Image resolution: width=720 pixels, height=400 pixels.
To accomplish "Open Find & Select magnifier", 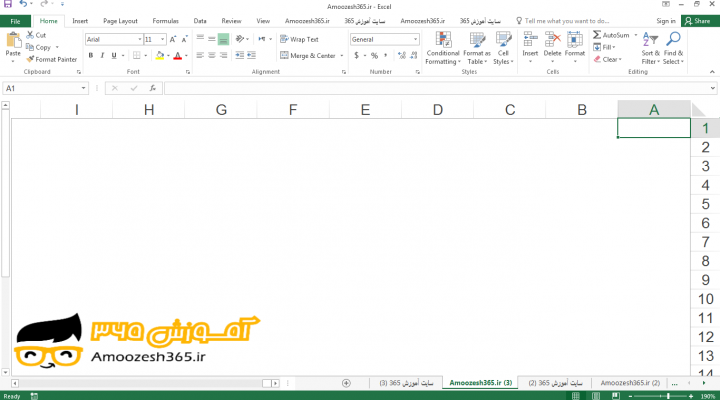I will [673, 48].
